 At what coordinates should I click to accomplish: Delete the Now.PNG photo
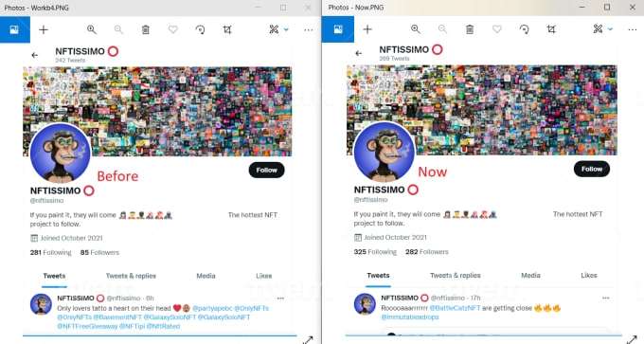470,29
